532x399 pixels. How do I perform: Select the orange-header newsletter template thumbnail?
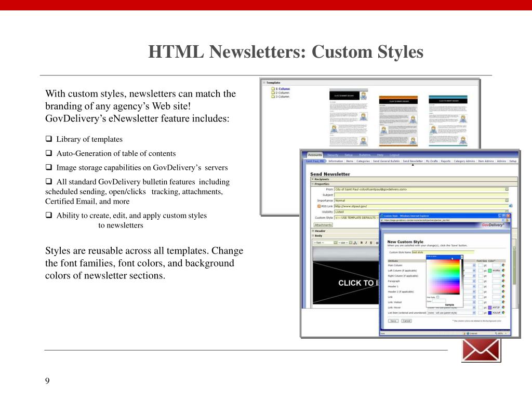point(397,121)
